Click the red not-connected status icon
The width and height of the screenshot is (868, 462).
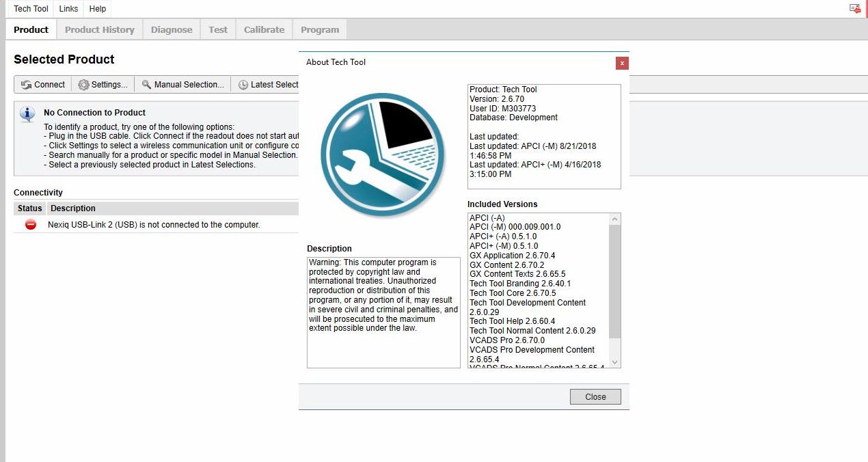[30, 224]
